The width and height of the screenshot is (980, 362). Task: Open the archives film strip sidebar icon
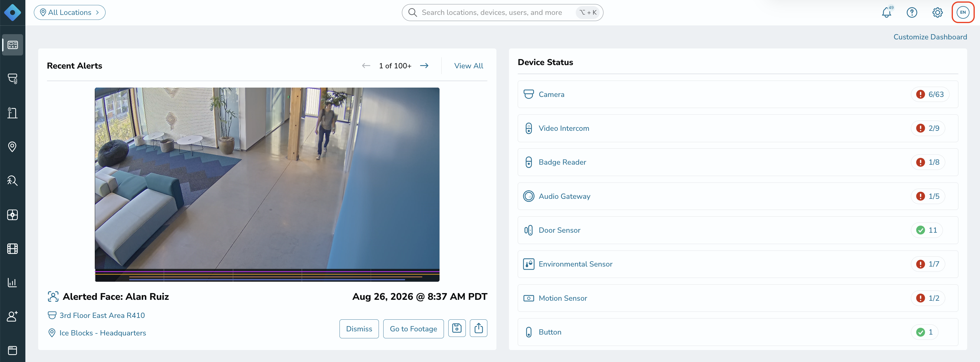(13, 248)
